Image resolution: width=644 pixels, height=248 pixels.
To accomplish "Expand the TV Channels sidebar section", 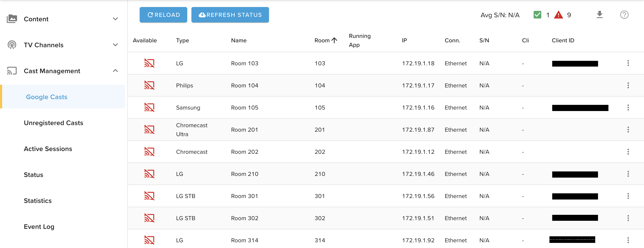I will point(115,45).
